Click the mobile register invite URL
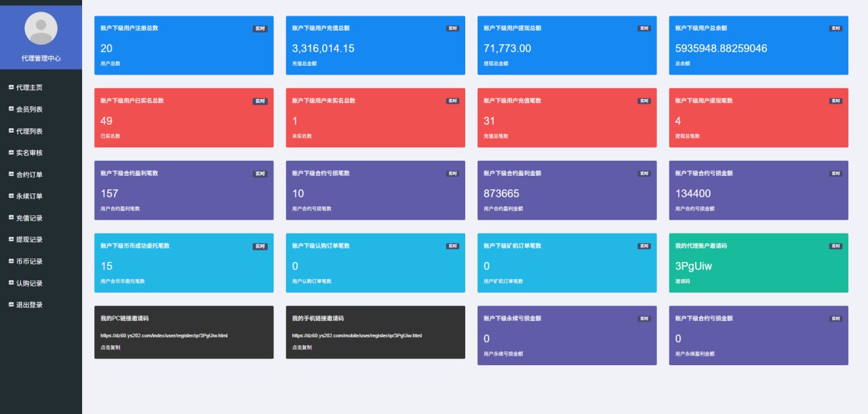 [357, 335]
